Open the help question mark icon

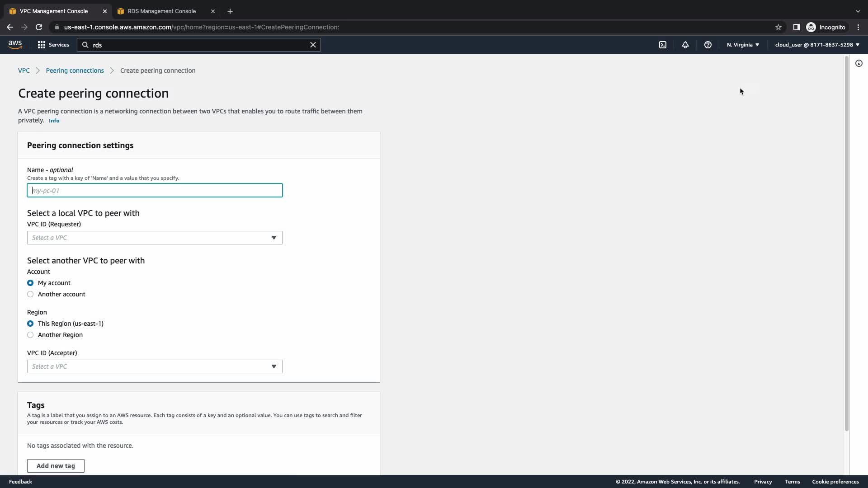pyautogui.click(x=708, y=45)
